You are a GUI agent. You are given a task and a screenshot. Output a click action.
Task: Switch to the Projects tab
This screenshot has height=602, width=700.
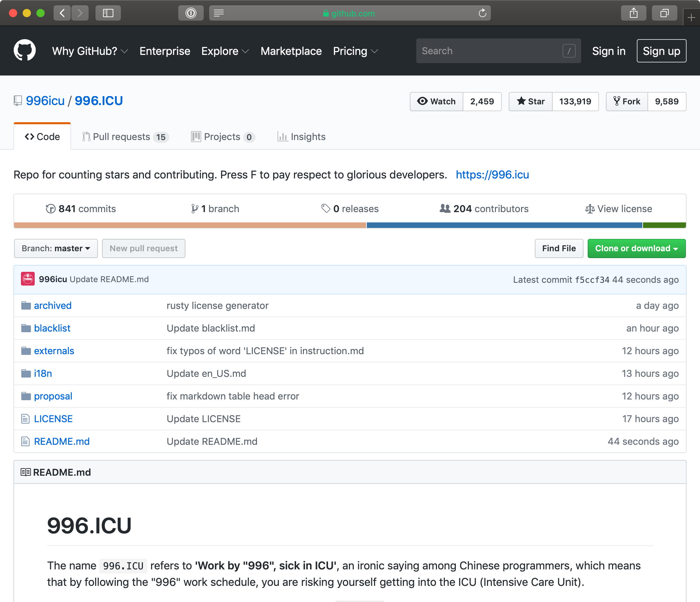point(223,137)
